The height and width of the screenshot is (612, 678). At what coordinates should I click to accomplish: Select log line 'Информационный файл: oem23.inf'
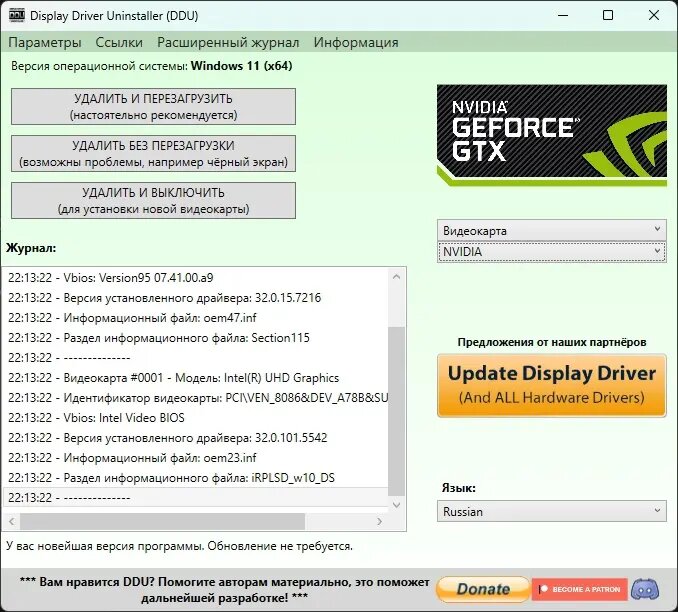tap(195, 458)
